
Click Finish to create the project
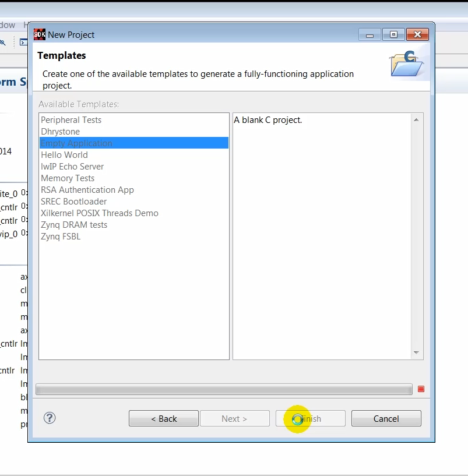310,418
